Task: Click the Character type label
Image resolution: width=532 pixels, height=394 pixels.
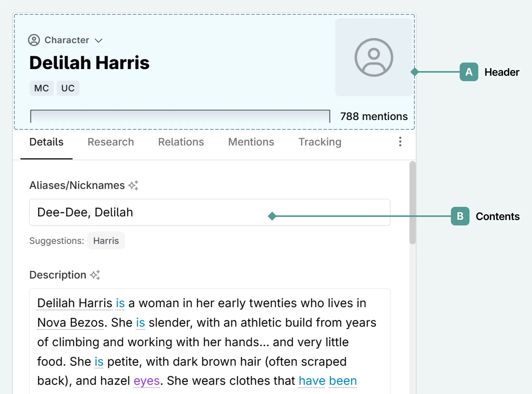Action: 67,40
